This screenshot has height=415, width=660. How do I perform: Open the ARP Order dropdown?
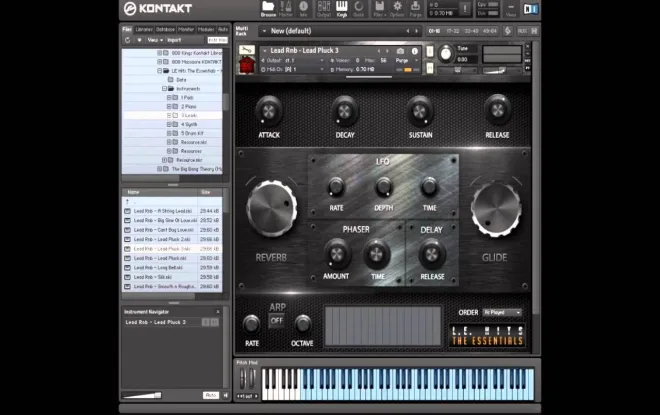pos(503,312)
